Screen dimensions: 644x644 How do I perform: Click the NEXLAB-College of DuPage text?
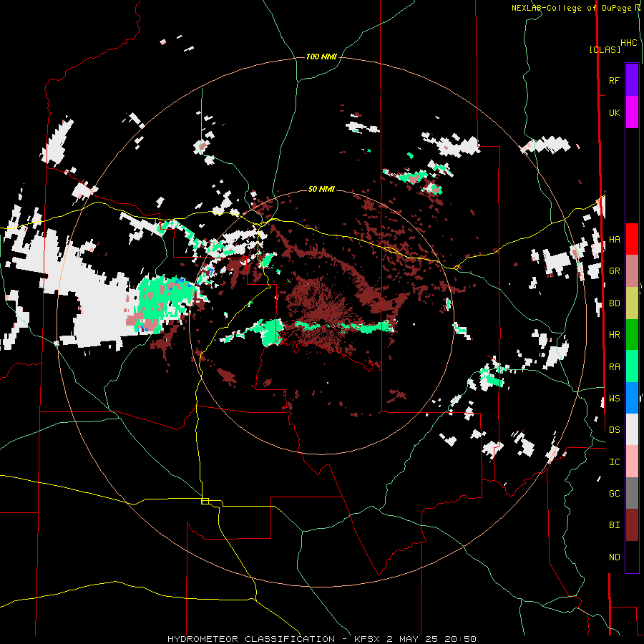click(571, 8)
